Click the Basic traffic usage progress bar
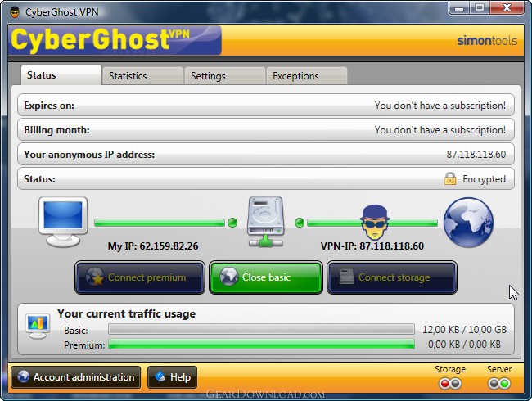 (261, 329)
